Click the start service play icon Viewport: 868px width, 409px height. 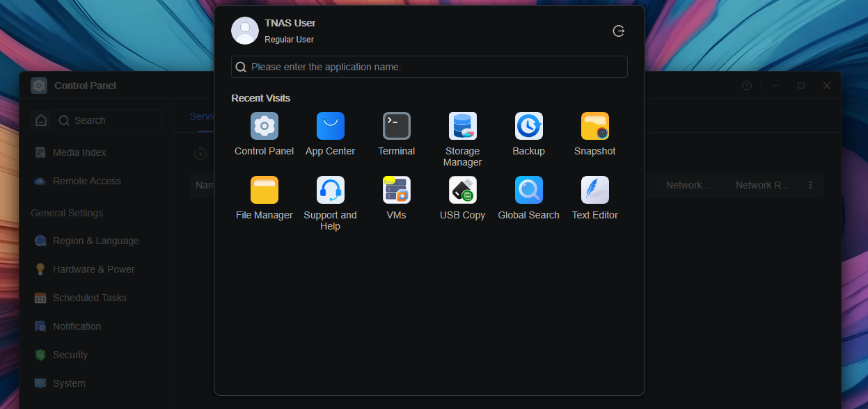200,154
